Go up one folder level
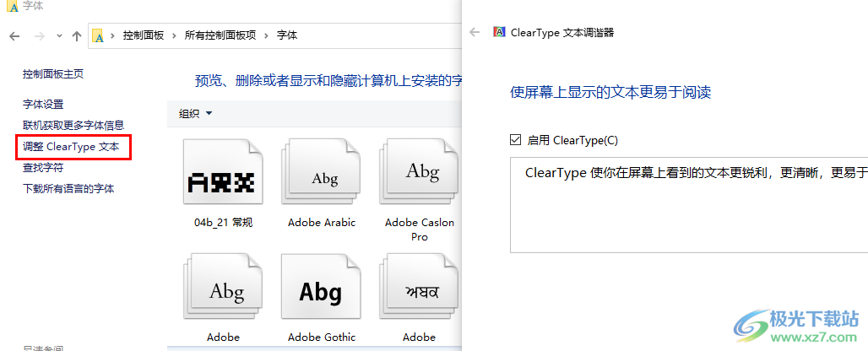Image resolution: width=868 pixels, height=351 pixels. [77, 36]
